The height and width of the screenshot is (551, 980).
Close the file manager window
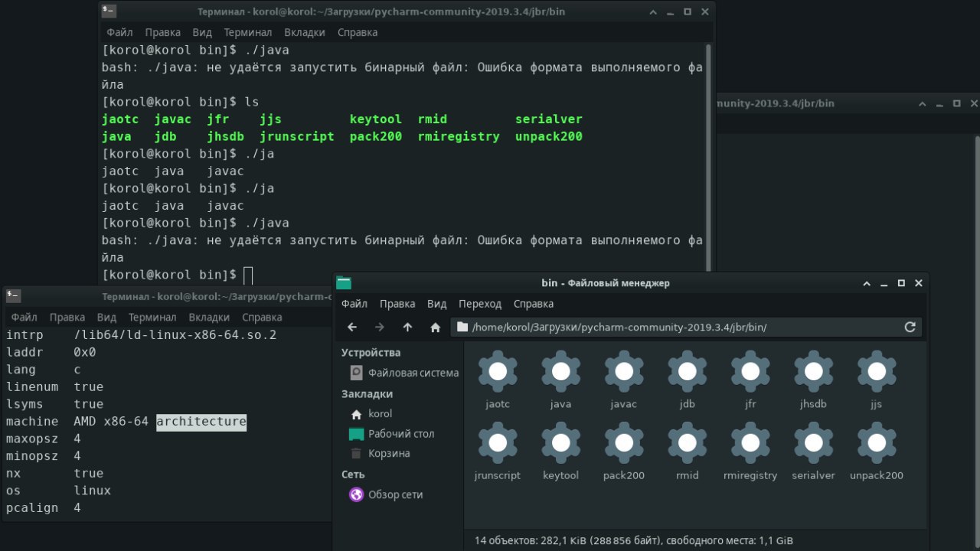tap(918, 283)
